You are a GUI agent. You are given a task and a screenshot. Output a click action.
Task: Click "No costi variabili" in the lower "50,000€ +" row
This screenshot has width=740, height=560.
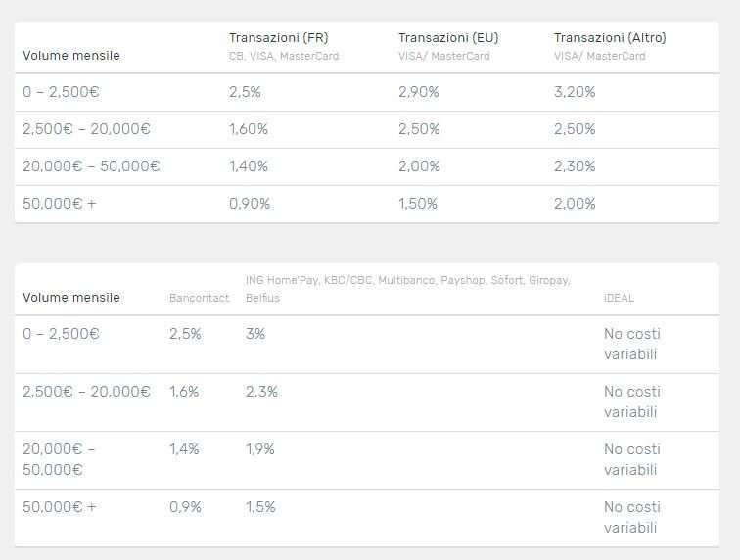[631, 518]
